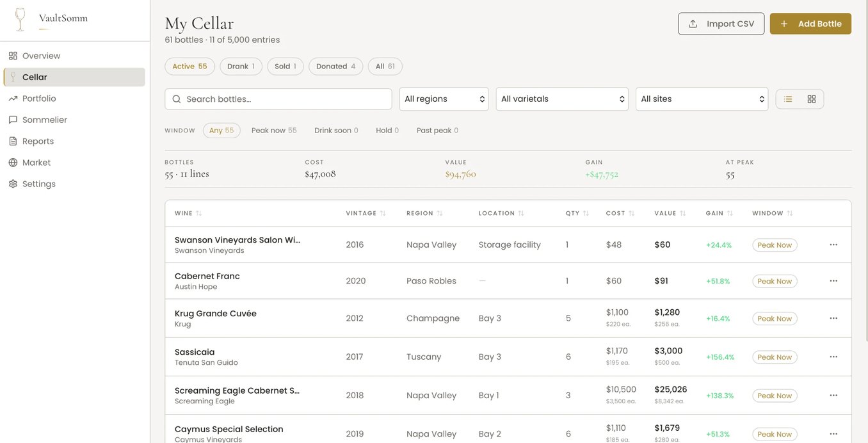Select the Peak now window filter
The image size is (868, 443).
point(274,131)
